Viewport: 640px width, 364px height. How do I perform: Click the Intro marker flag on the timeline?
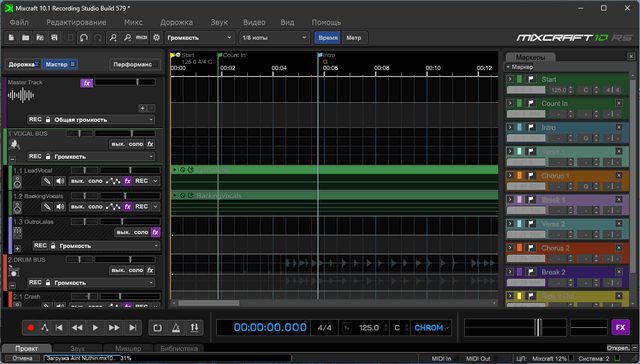(x=320, y=55)
